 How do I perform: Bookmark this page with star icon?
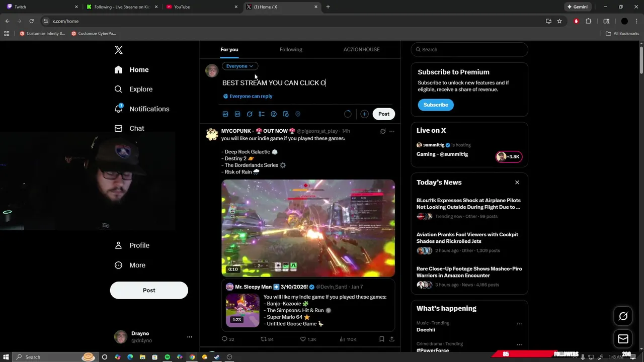[x=559, y=21]
